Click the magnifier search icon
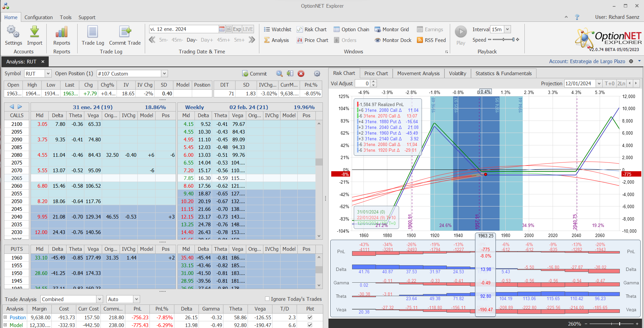The height and width of the screenshot is (328, 644). pos(279,74)
